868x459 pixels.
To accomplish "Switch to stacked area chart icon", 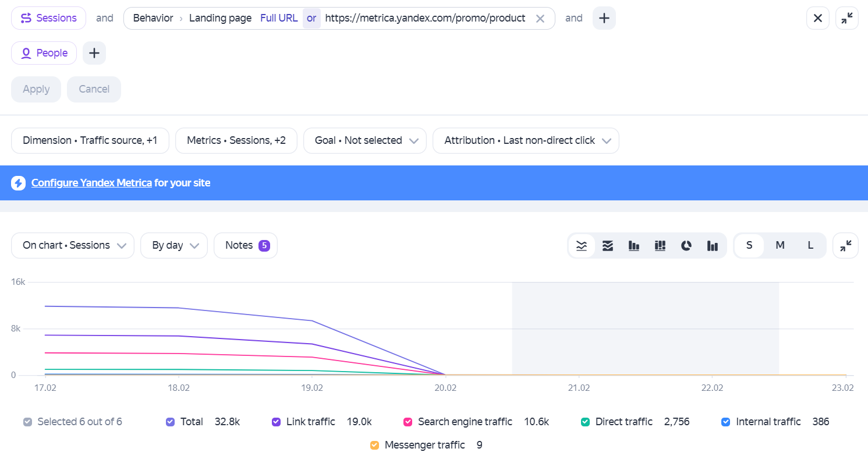I will tap(608, 246).
